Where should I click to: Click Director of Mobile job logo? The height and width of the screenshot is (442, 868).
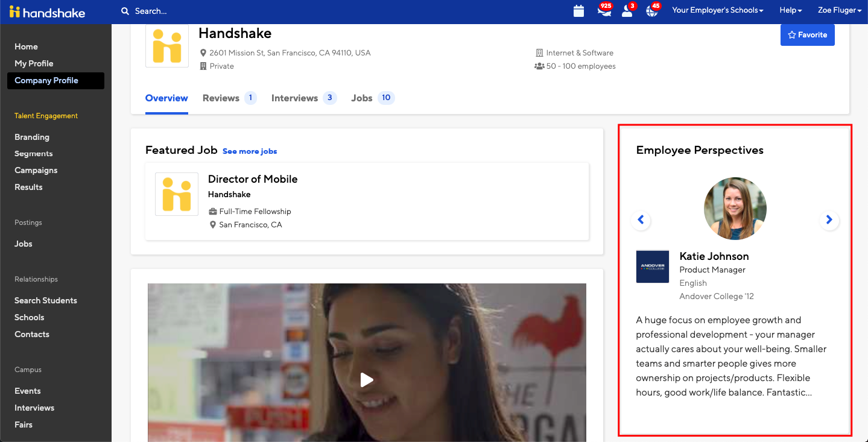click(x=177, y=194)
